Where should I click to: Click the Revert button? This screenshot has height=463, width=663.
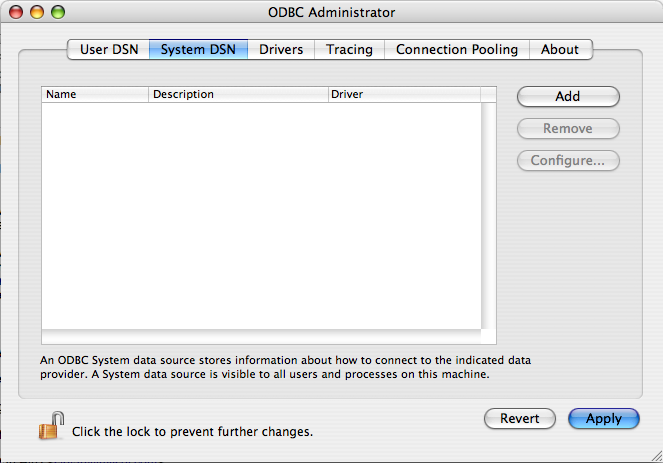[x=519, y=419]
